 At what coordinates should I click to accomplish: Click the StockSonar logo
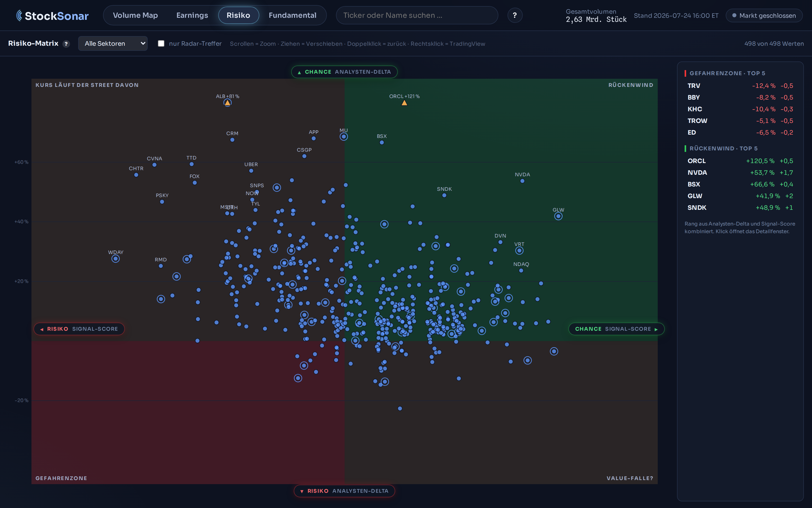(x=53, y=15)
